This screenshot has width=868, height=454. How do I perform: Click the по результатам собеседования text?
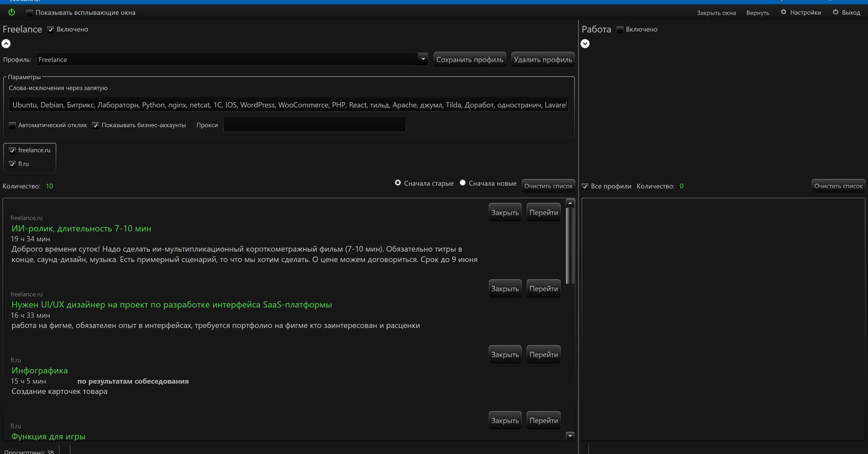[x=133, y=381]
